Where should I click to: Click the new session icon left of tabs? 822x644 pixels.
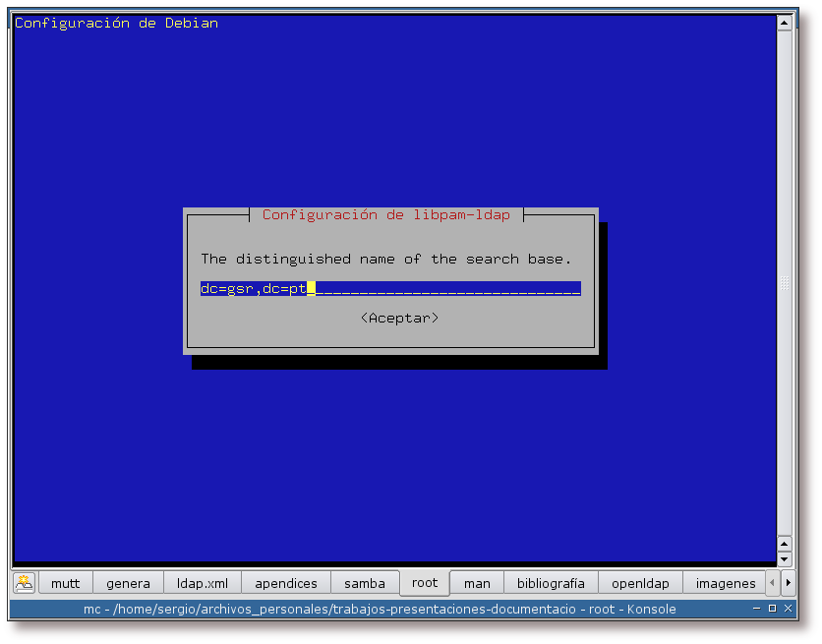(25, 583)
